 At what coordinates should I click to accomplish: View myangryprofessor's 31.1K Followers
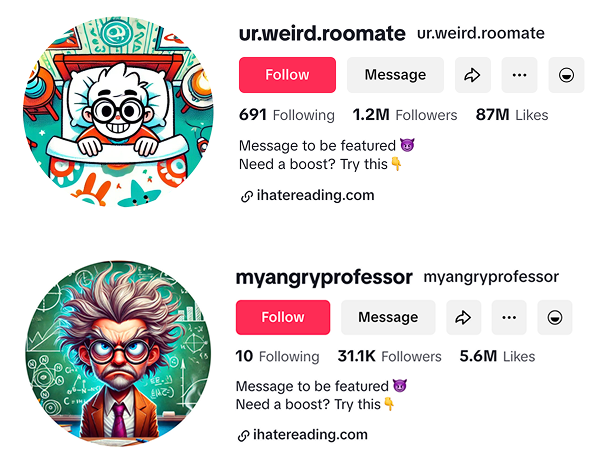point(389,356)
